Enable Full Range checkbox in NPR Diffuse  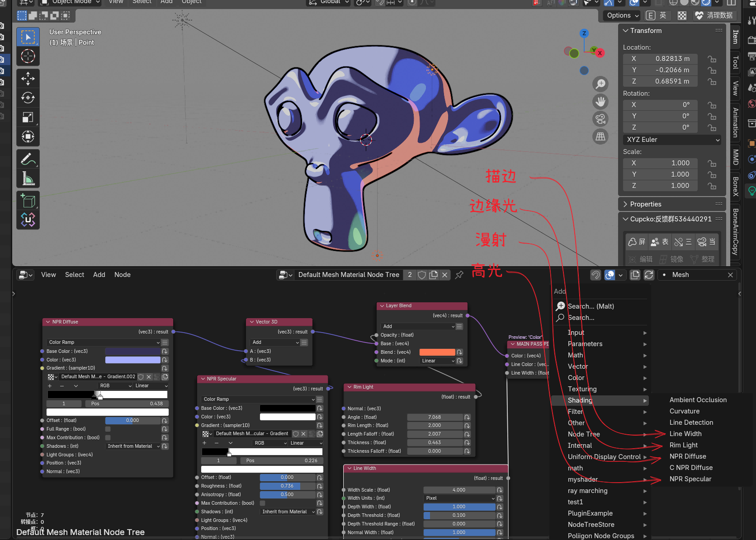click(108, 429)
